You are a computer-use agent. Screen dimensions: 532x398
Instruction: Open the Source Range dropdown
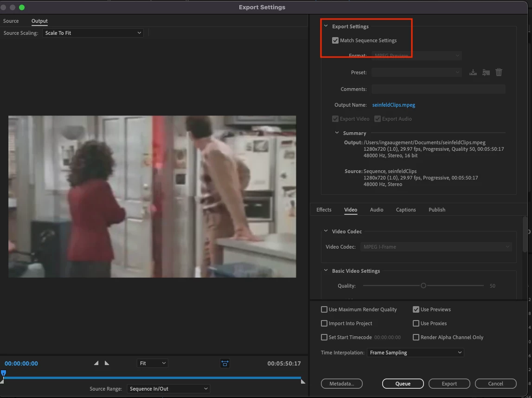[168, 389]
